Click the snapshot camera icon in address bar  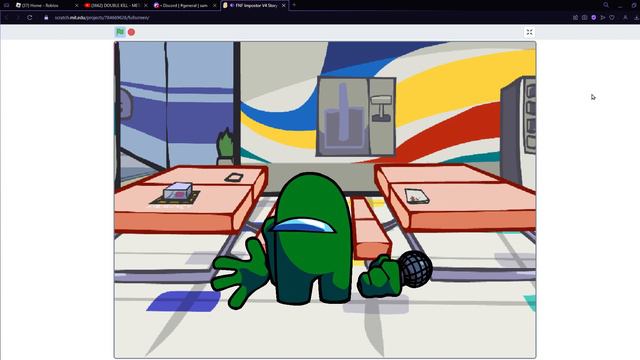pyautogui.click(x=584, y=18)
